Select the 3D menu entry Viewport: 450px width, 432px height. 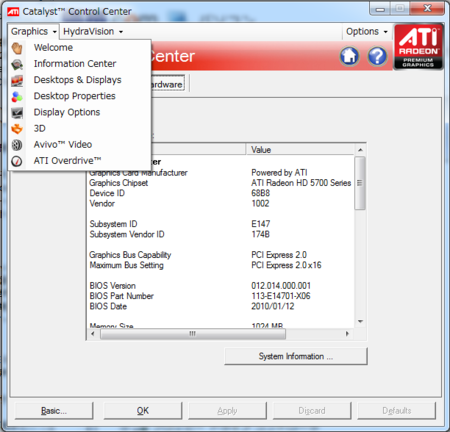click(x=80, y=128)
